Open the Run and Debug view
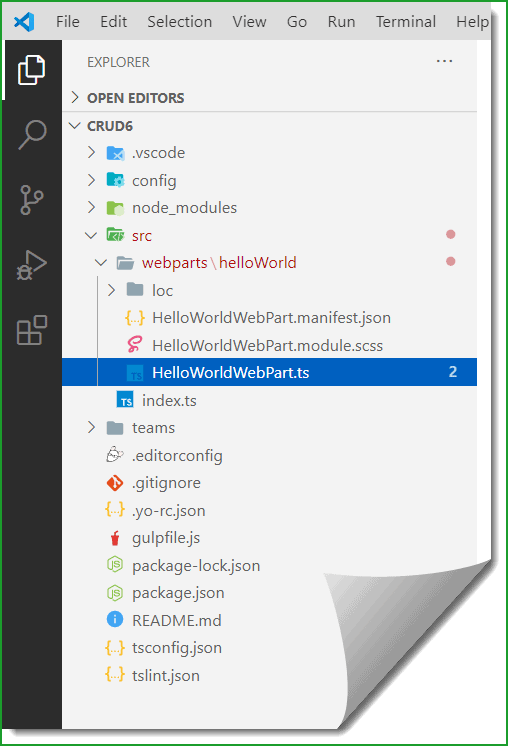The image size is (508, 746). tap(31, 265)
